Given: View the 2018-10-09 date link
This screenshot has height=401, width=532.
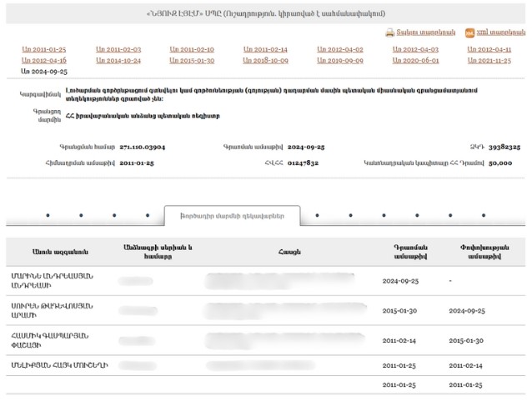Looking at the screenshot, I should click(265, 61).
